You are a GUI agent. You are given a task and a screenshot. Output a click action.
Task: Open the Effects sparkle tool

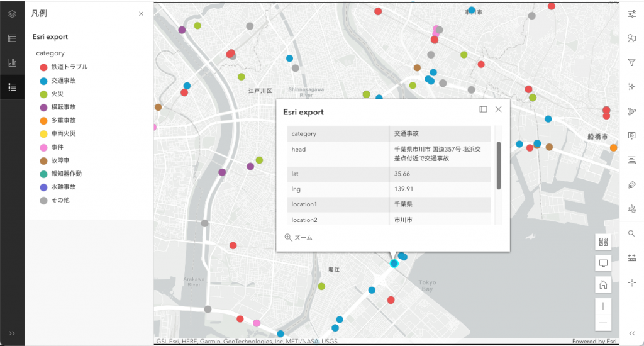pos(632,87)
